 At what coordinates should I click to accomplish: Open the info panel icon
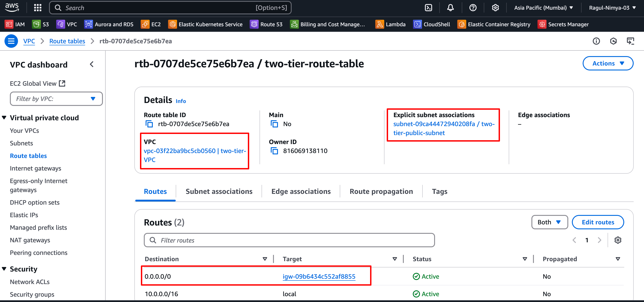tap(596, 41)
